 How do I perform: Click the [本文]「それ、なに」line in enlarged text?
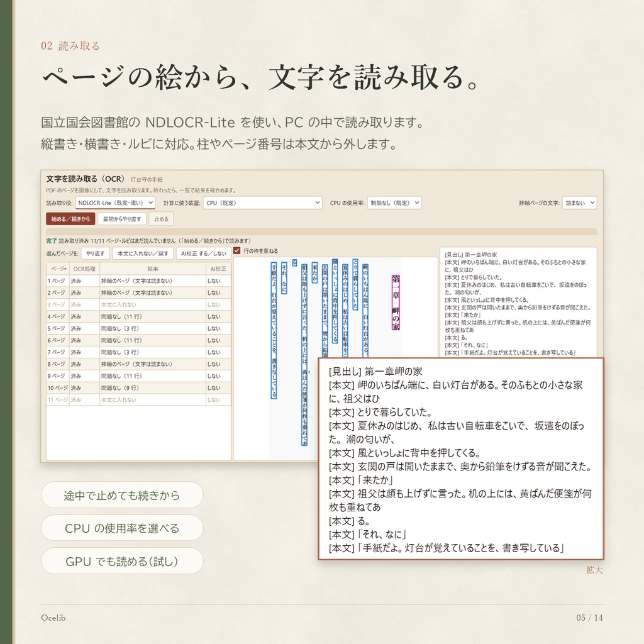367,535
